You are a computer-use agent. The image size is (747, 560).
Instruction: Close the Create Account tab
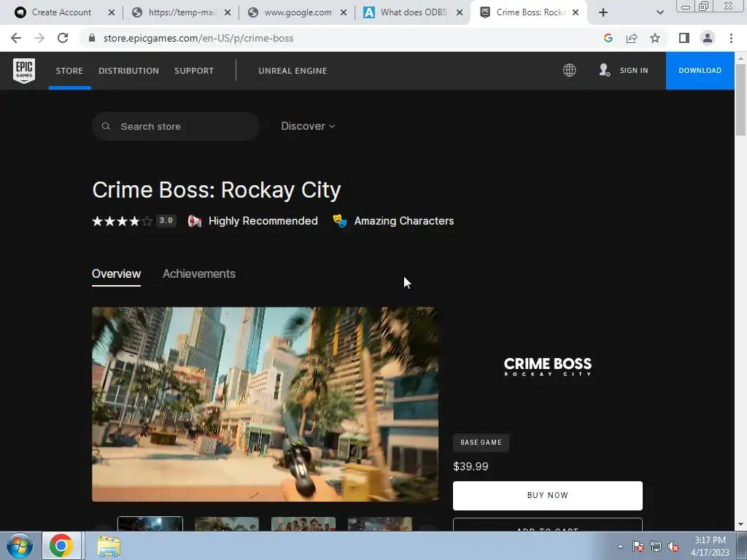click(112, 12)
